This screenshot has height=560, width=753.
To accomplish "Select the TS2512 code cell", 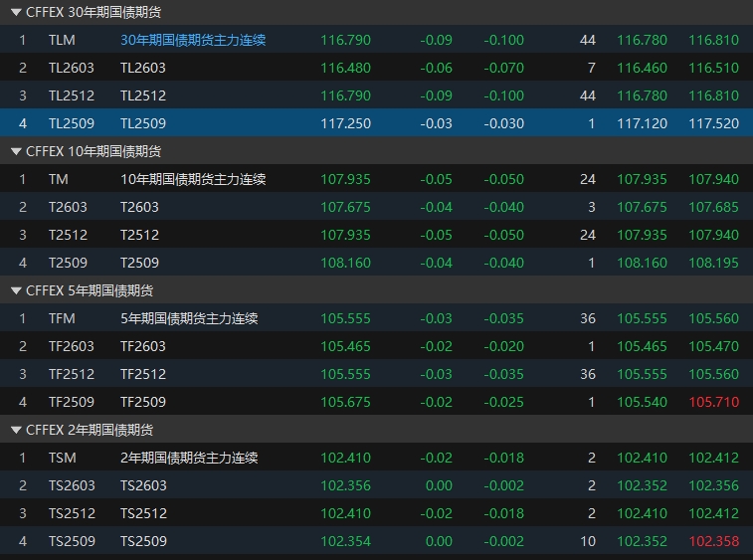I will 72,513.
